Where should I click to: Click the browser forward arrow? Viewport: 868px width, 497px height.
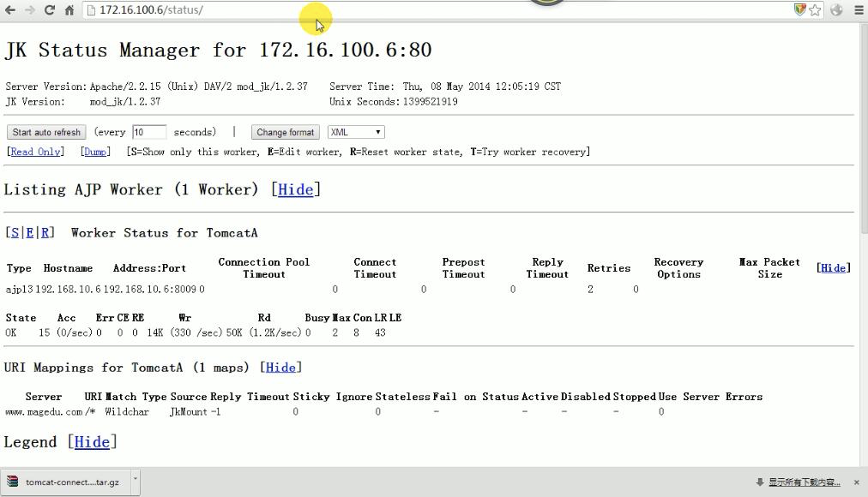tap(29, 10)
